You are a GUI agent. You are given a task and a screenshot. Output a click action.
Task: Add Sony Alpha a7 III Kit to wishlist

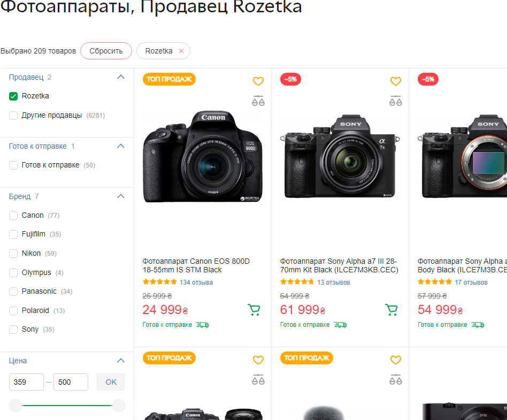(x=396, y=81)
